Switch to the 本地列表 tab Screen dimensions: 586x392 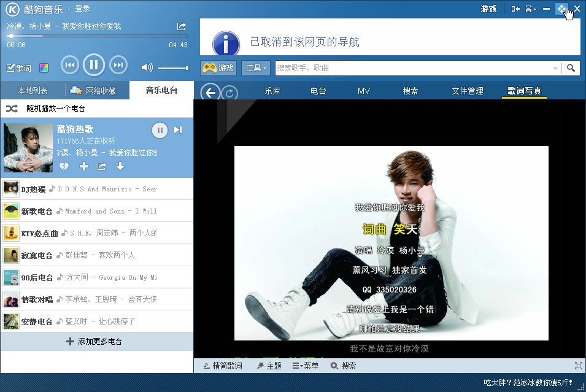click(x=33, y=91)
